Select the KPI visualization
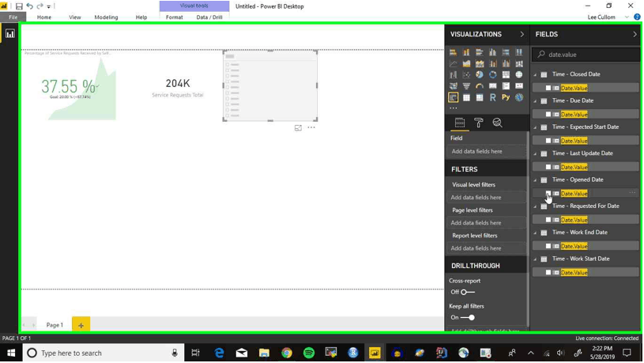Image resolution: width=644 pixels, height=363 pixels. 519,86
